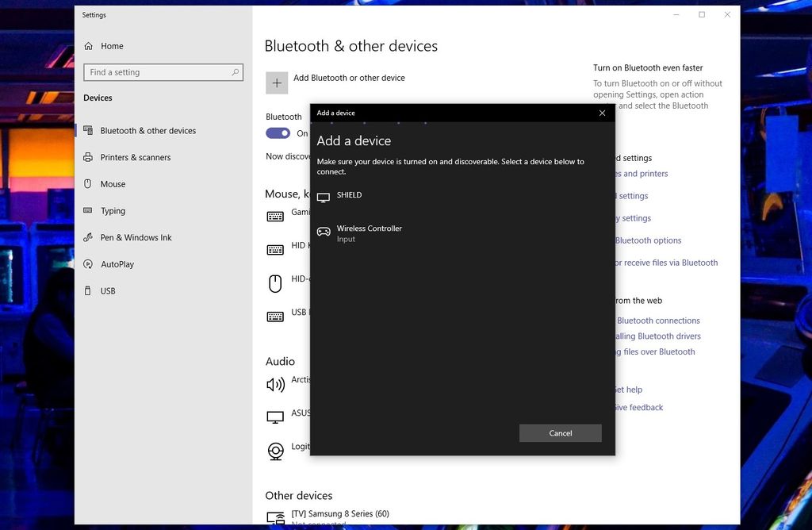
Task: Click the Home icon in sidebar
Action: click(x=88, y=46)
